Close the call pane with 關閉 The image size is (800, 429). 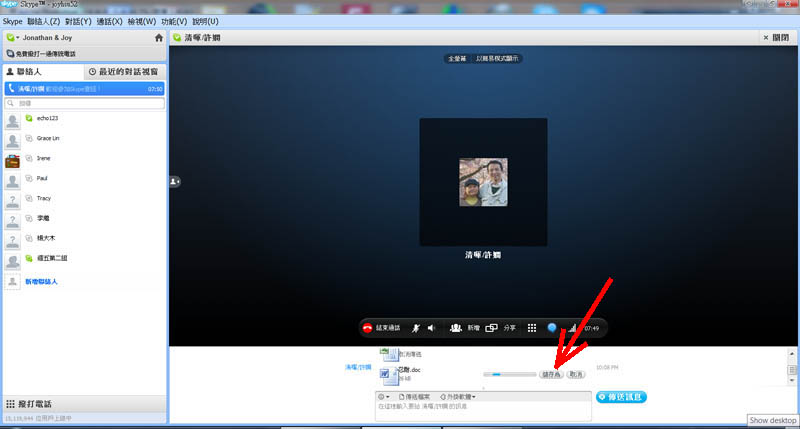(x=776, y=38)
